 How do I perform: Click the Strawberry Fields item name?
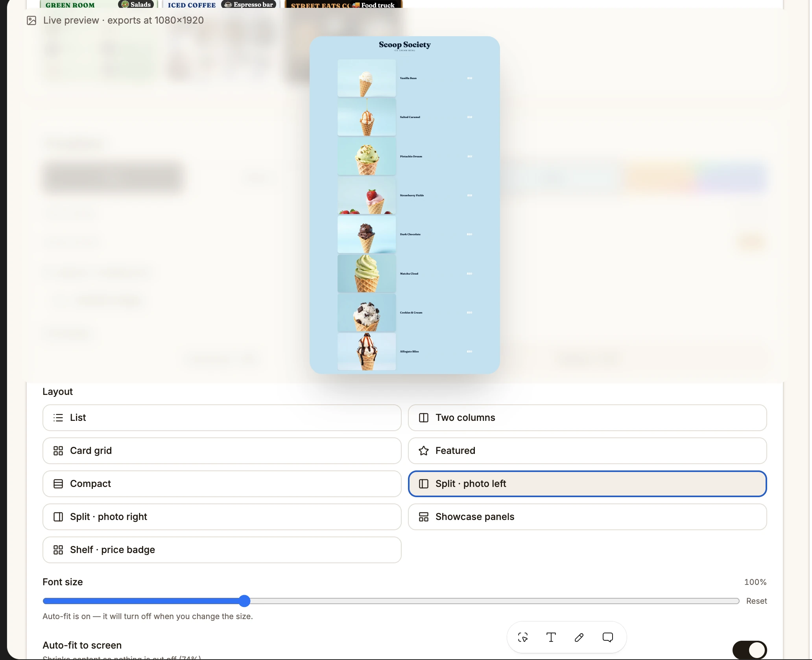[x=412, y=195]
